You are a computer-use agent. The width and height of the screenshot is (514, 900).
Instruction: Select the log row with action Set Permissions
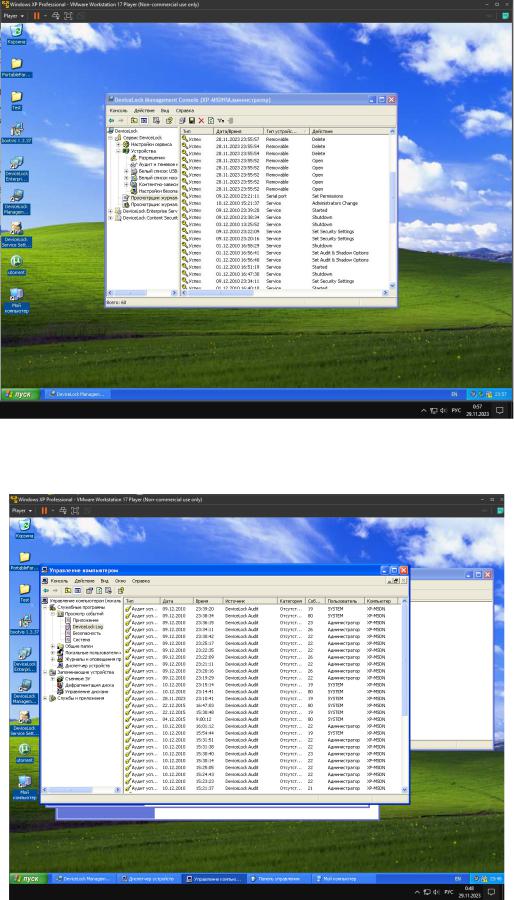(x=285, y=196)
